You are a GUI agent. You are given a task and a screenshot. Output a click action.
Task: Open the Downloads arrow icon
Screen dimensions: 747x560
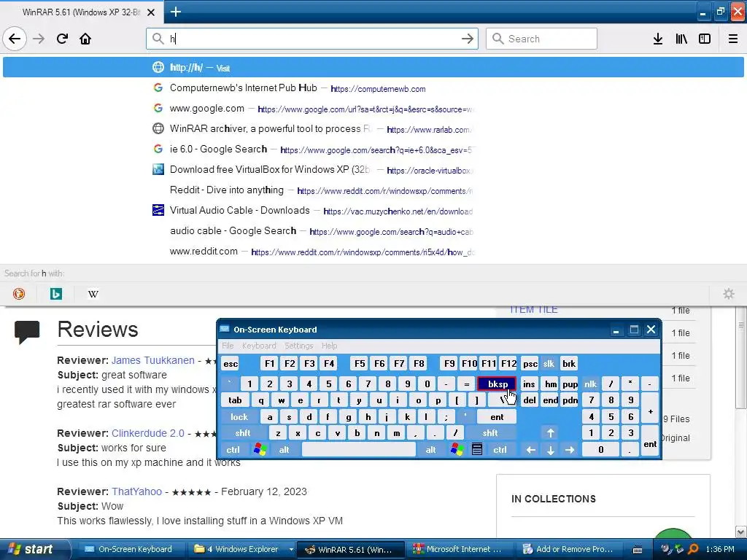(658, 39)
